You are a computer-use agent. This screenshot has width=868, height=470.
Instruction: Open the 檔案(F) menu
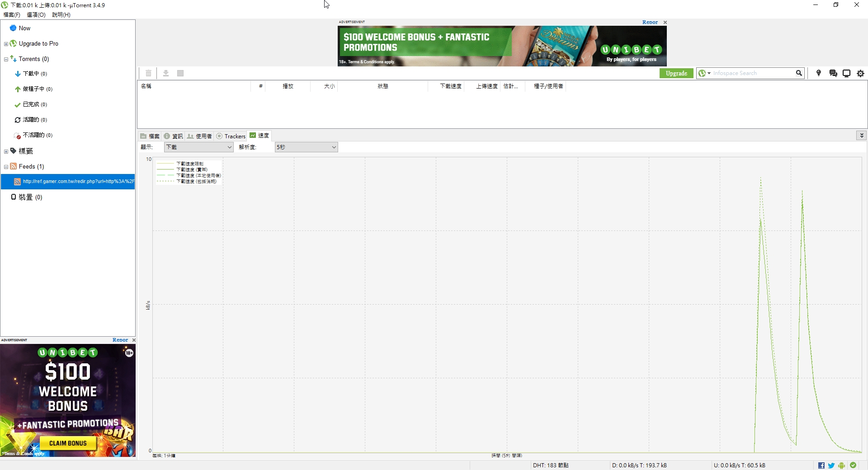[x=12, y=14]
